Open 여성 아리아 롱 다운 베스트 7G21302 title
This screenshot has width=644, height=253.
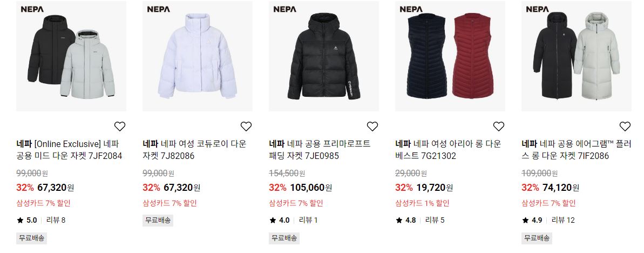pos(448,150)
